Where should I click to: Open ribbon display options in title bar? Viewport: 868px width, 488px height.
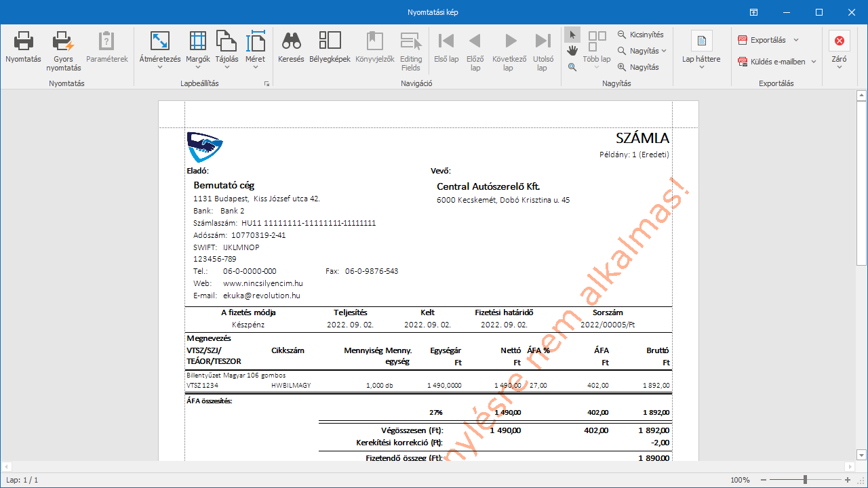[753, 12]
